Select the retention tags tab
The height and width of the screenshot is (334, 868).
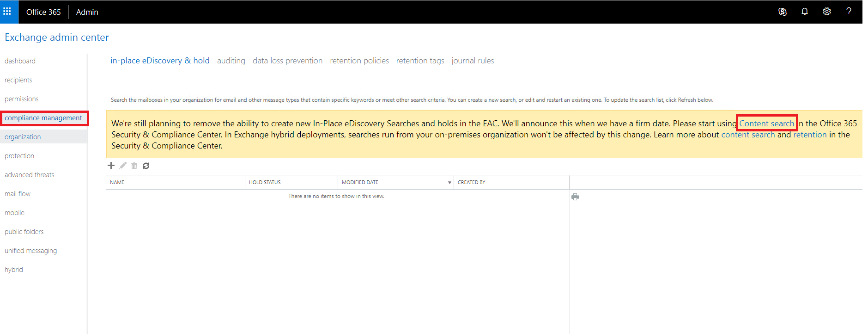tap(420, 61)
